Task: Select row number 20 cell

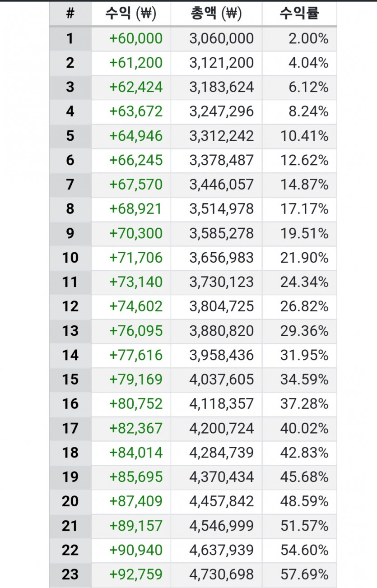Action: [70, 501]
